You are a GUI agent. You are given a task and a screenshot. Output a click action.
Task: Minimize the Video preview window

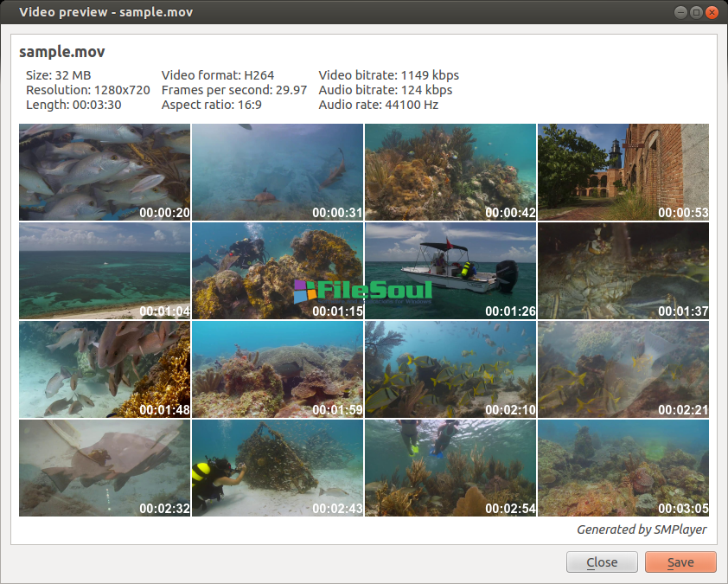(680, 13)
